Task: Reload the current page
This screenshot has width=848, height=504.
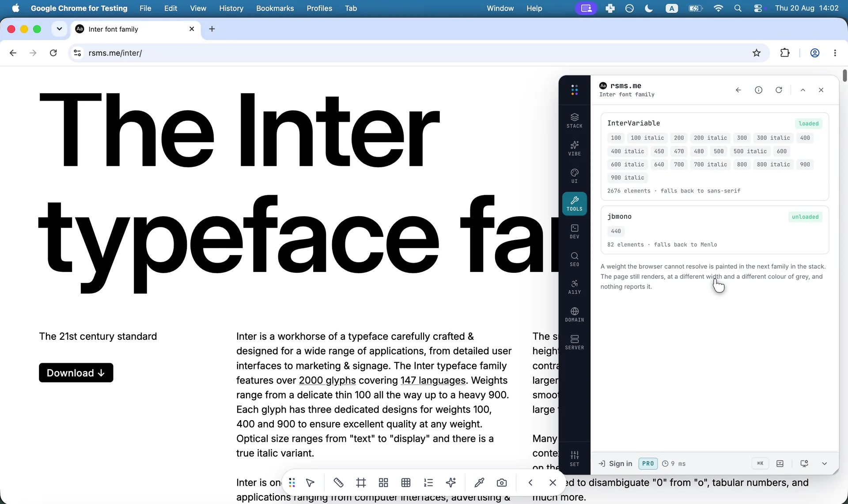Action: coord(53,53)
